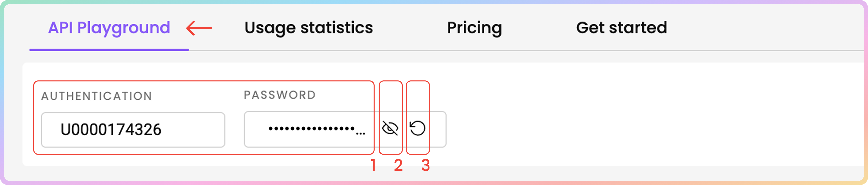The width and height of the screenshot is (868, 185).
Task: Go to the Pricing tab
Action: click(475, 28)
